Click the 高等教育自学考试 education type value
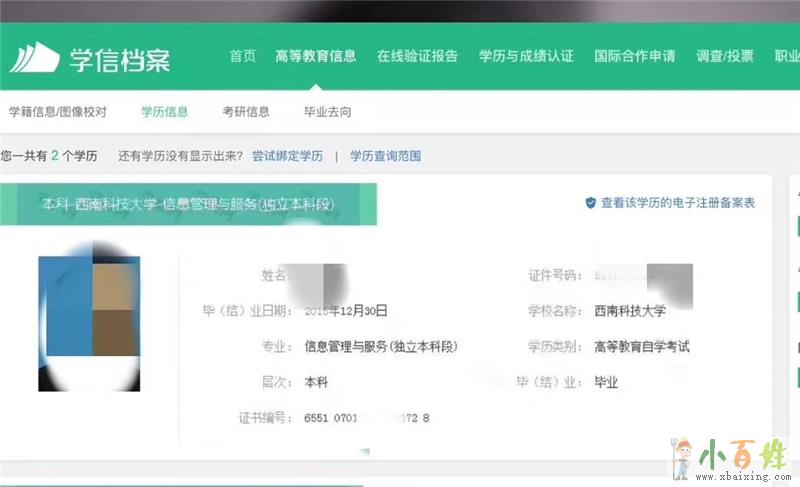 click(x=641, y=347)
